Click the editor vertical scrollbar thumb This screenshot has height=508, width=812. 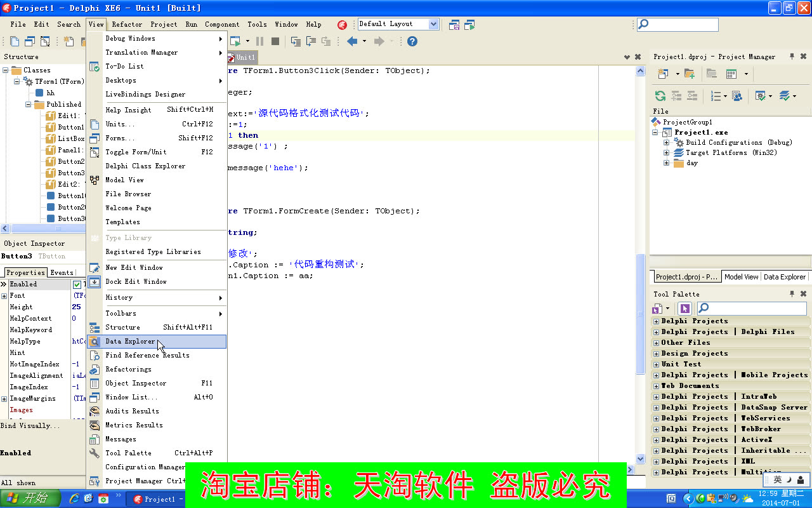tap(640, 314)
